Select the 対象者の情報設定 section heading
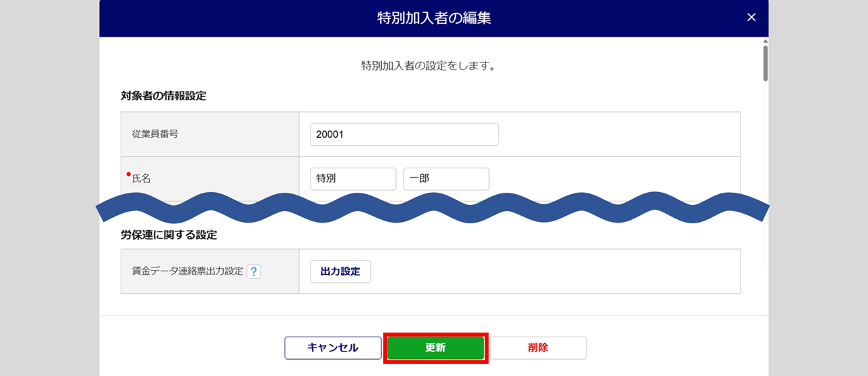Image resolution: width=868 pixels, height=376 pixels. (163, 96)
